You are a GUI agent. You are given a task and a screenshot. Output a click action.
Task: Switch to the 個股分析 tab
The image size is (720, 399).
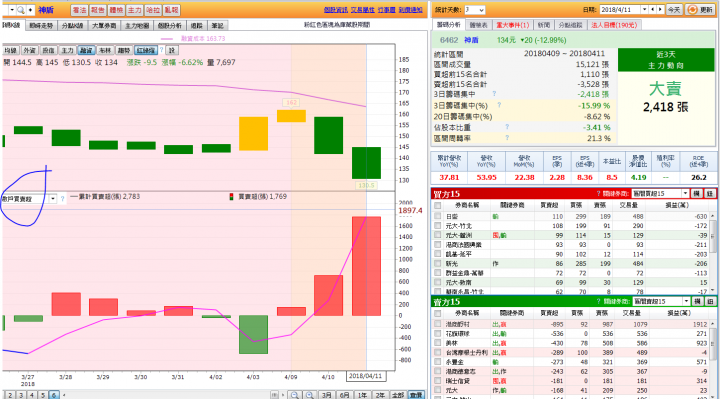(x=169, y=26)
